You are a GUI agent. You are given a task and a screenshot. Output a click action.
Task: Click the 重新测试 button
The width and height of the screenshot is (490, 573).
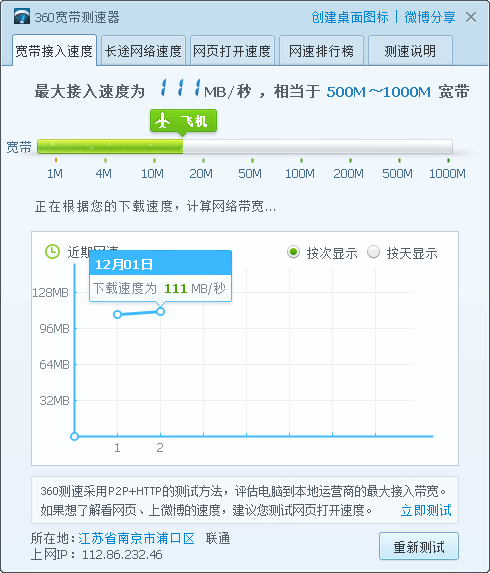tap(419, 546)
